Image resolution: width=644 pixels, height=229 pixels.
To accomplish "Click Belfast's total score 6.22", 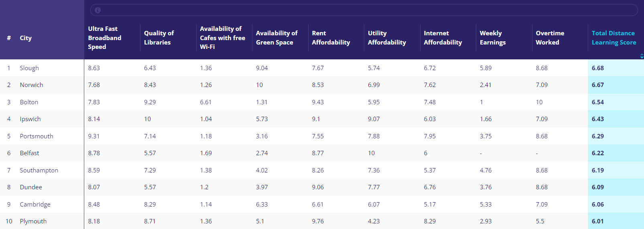I will point(597,153).
